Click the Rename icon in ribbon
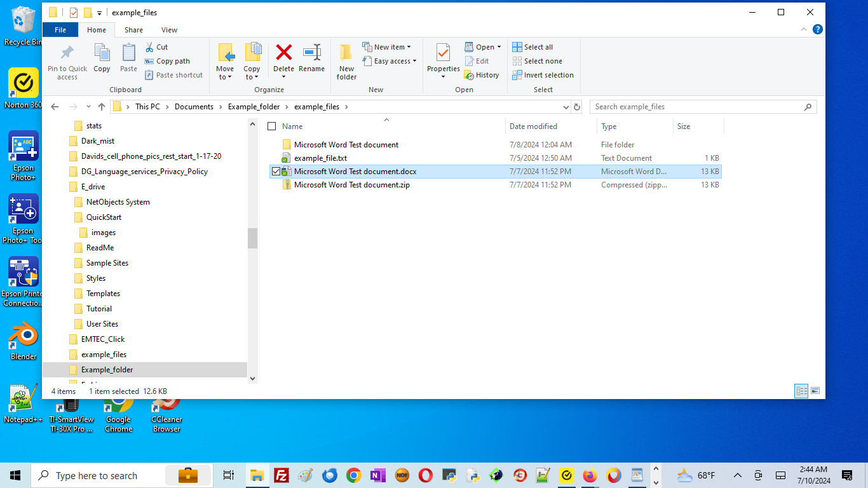This screenshot has height=488, width=868. click(311, 53)
